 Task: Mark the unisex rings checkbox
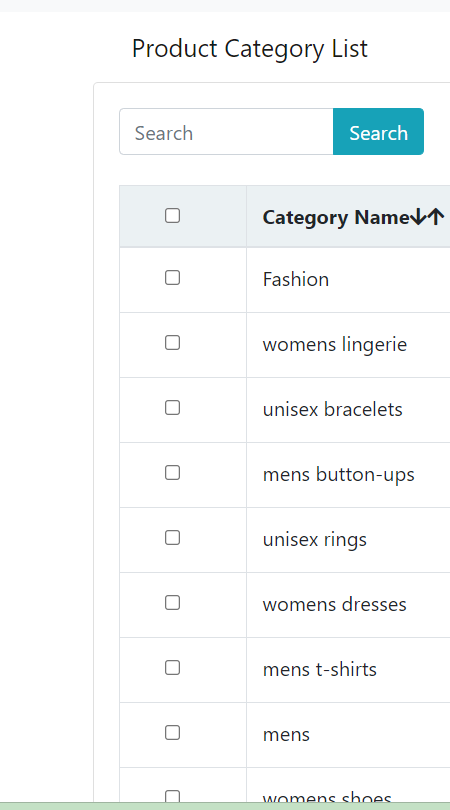173,538
